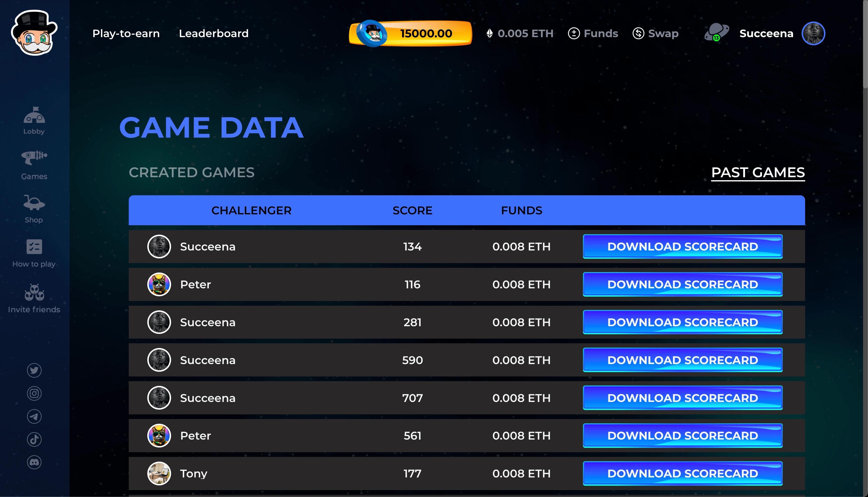Open the Instagram social link

pos(34,393)
